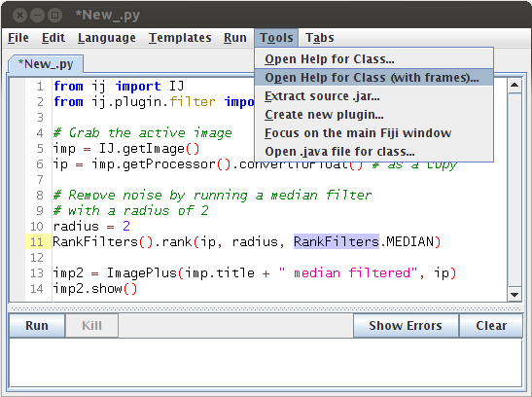Click the editor scrollbar down arrow
This screenshot has width=532, height=397.
(514, 295)
